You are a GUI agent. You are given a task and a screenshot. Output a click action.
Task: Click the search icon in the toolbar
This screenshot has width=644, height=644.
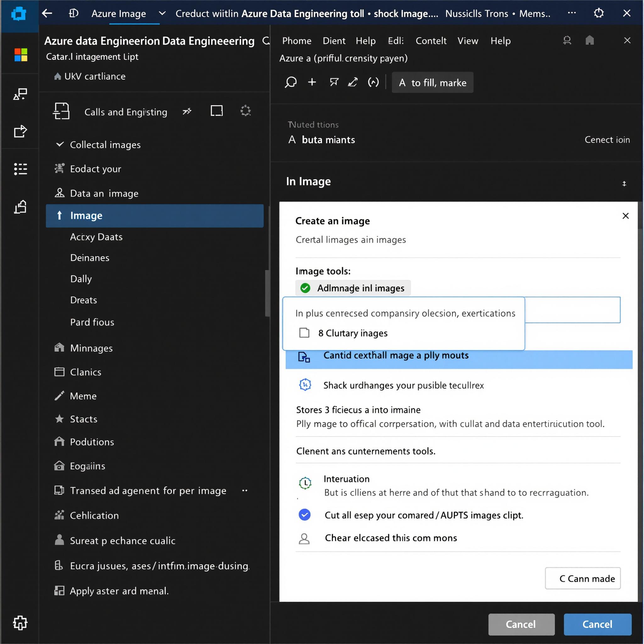[x=291, y=82]
